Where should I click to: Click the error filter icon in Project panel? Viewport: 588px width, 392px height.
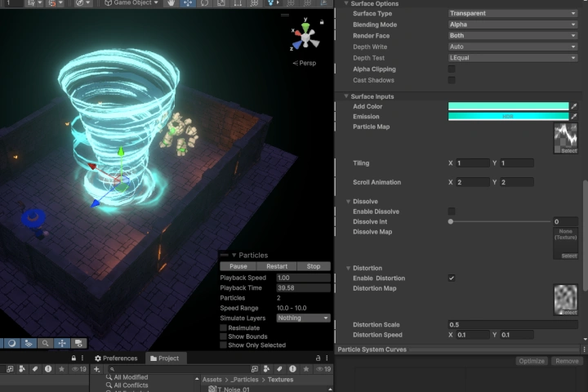pyautogui.click(x=292, y=369)
